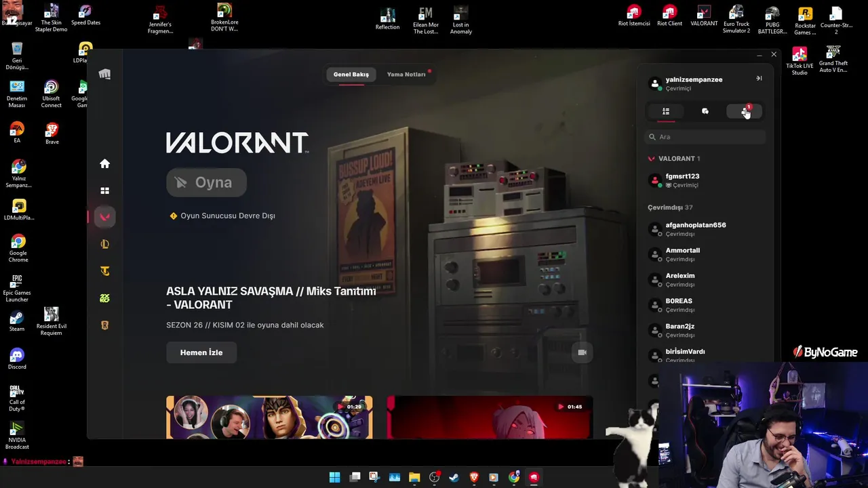Open Riot Client desktop shortcut

pos(669,16)
